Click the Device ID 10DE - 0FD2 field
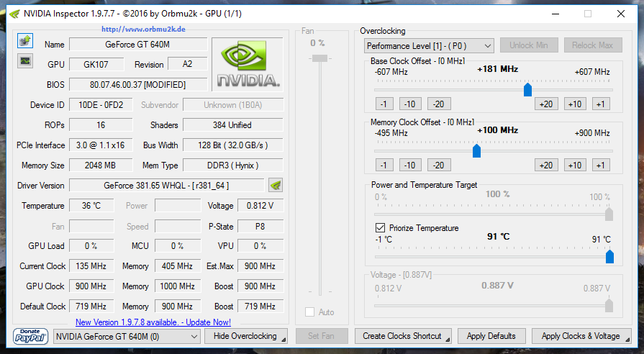 click(x=101, y=105)
